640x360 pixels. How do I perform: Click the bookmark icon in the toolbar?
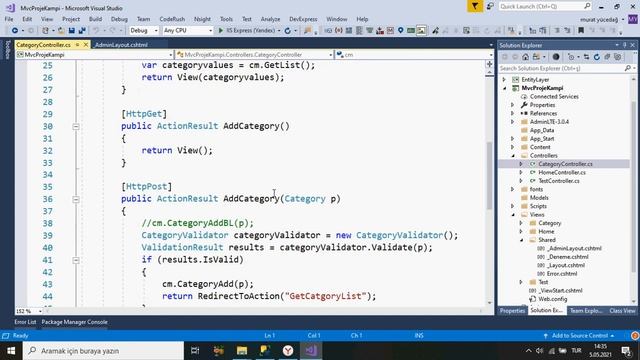[581, 31]
